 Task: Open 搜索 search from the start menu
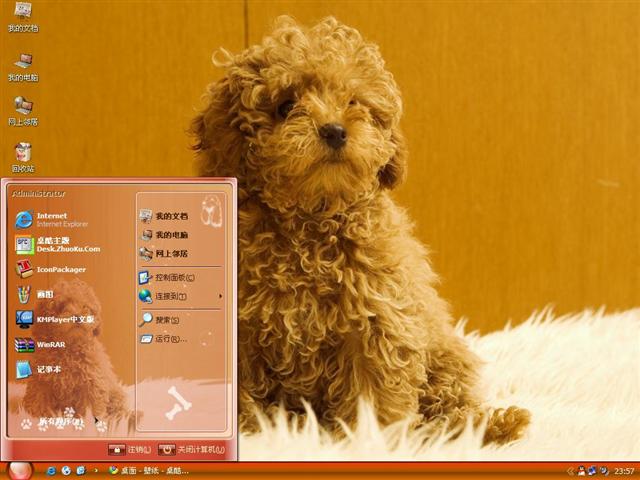click(x=159, y=320)
